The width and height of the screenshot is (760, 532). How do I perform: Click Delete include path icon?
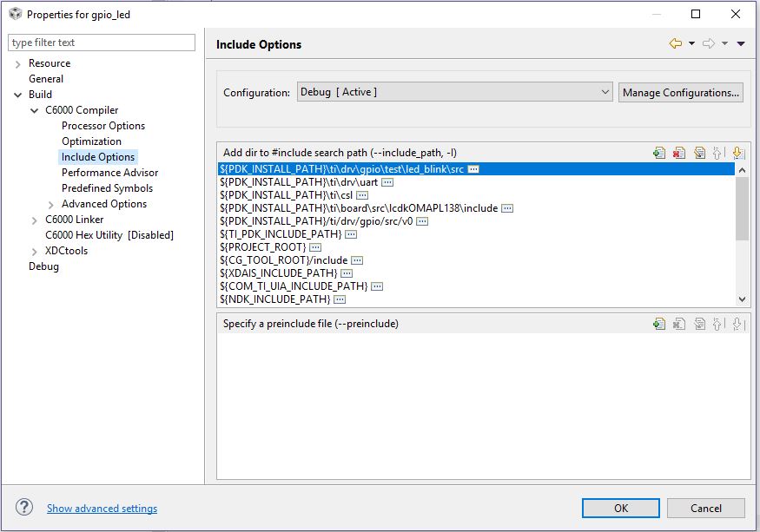[x=679, y=153]
